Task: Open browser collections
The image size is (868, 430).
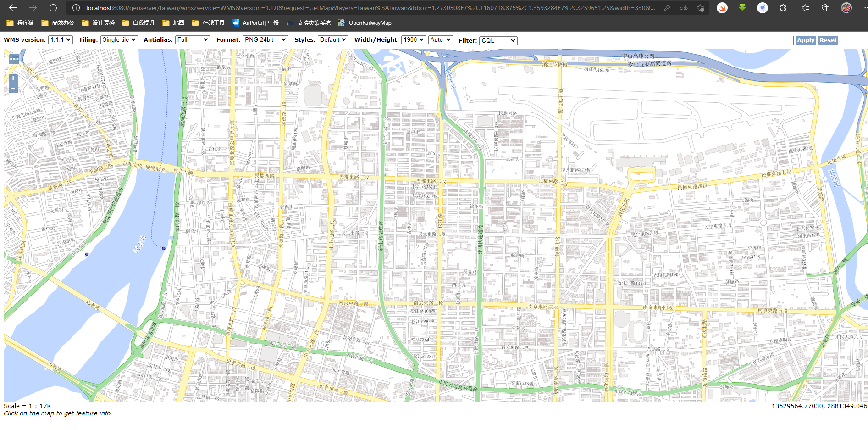Action: pyautogui.click(x=825, y=8)
